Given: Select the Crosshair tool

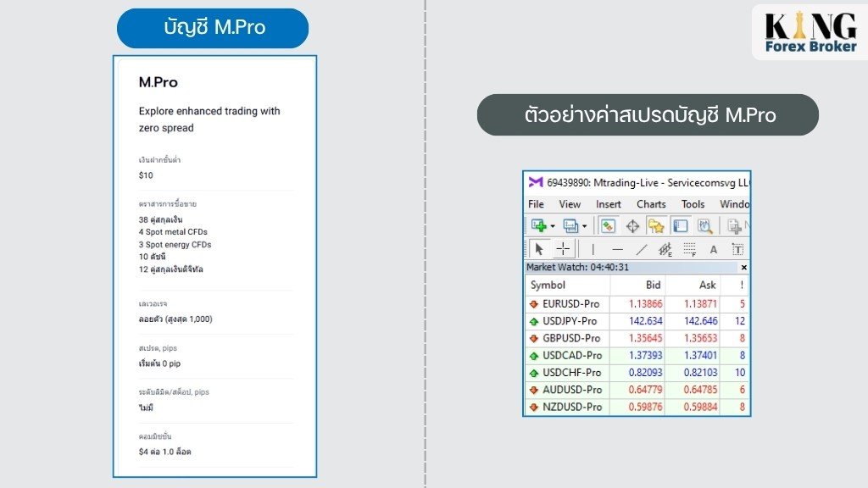Looking at the screenshot, I should (563, 250).
